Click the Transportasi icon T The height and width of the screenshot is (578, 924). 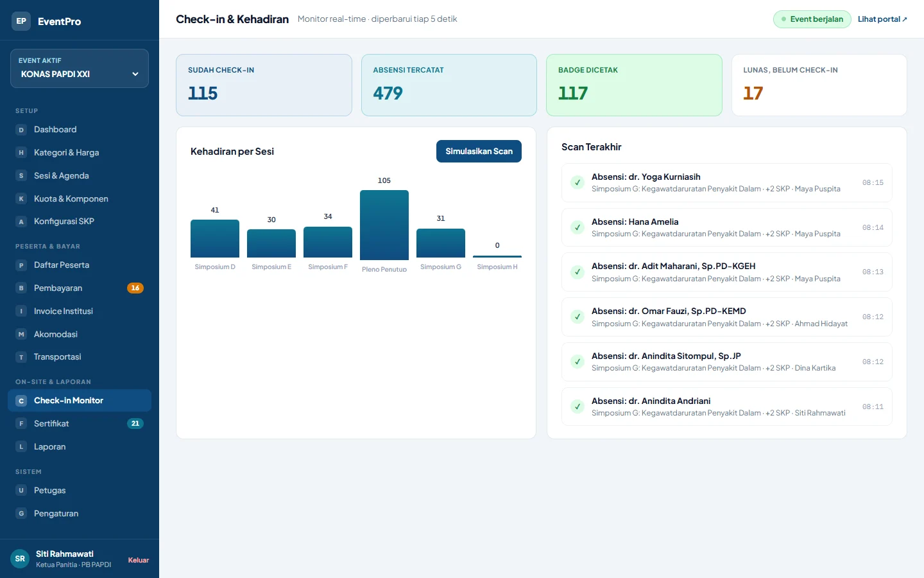[21, 357]
